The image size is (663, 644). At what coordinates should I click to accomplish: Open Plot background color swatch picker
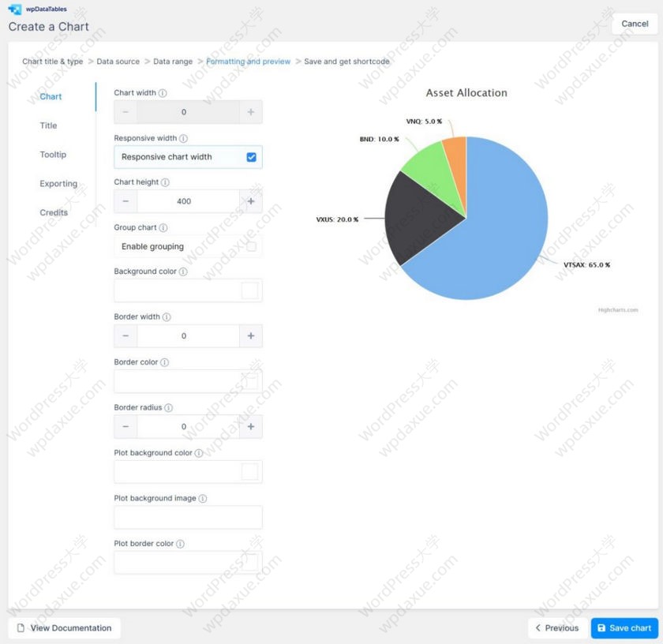pyautogui.click(x=249, y=472)
